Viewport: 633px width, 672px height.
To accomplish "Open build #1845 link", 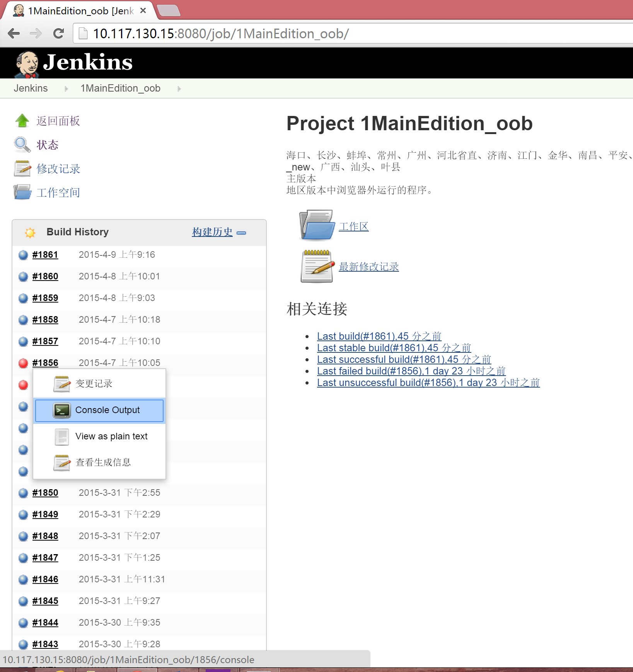I will [x=45, y=601].
